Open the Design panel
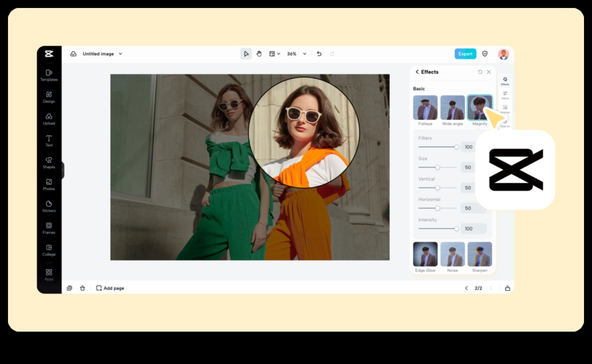This screenshot has height=364, width=592. 49,97
